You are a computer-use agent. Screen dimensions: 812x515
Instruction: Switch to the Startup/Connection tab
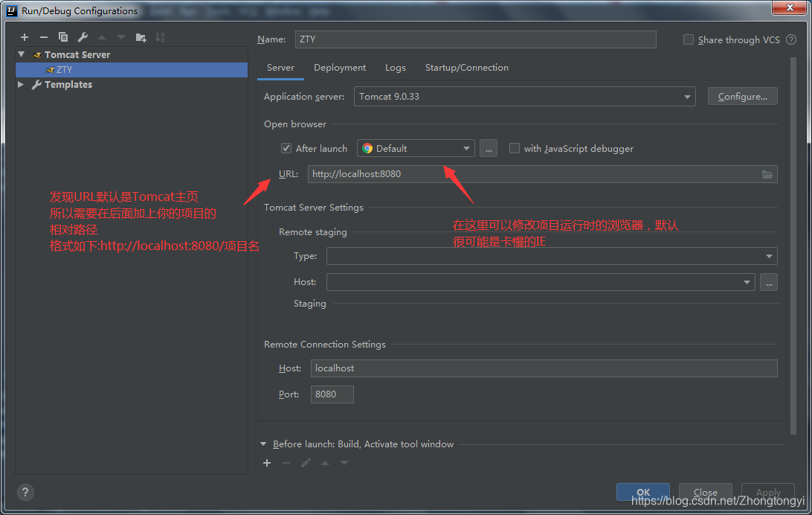point(466,68)
